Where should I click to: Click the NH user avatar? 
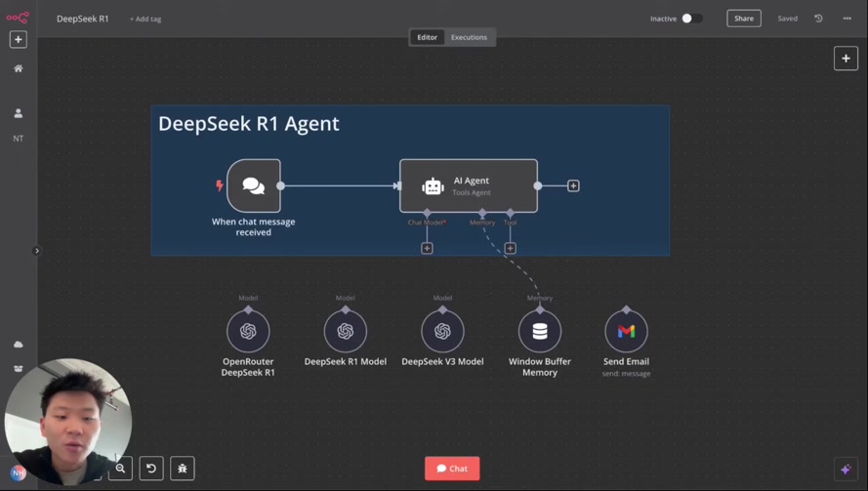18,472
